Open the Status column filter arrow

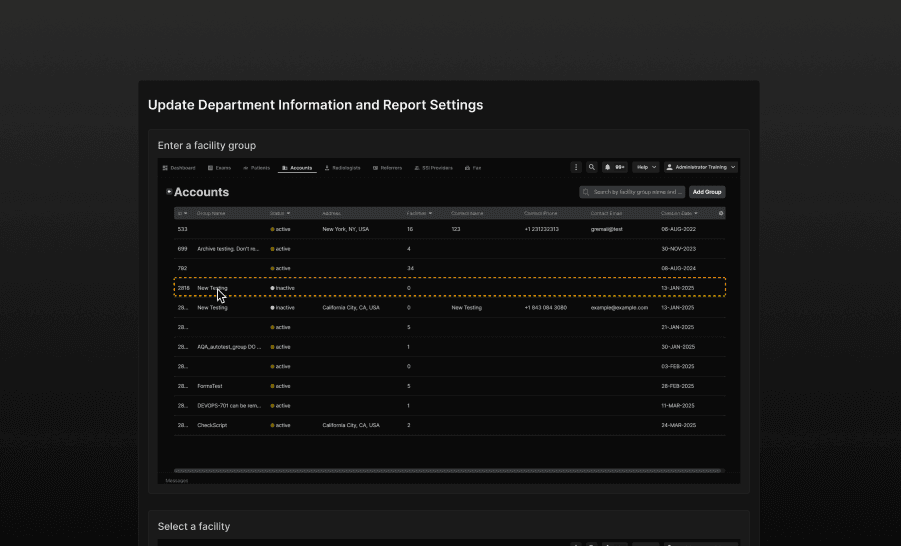(289, 213)
